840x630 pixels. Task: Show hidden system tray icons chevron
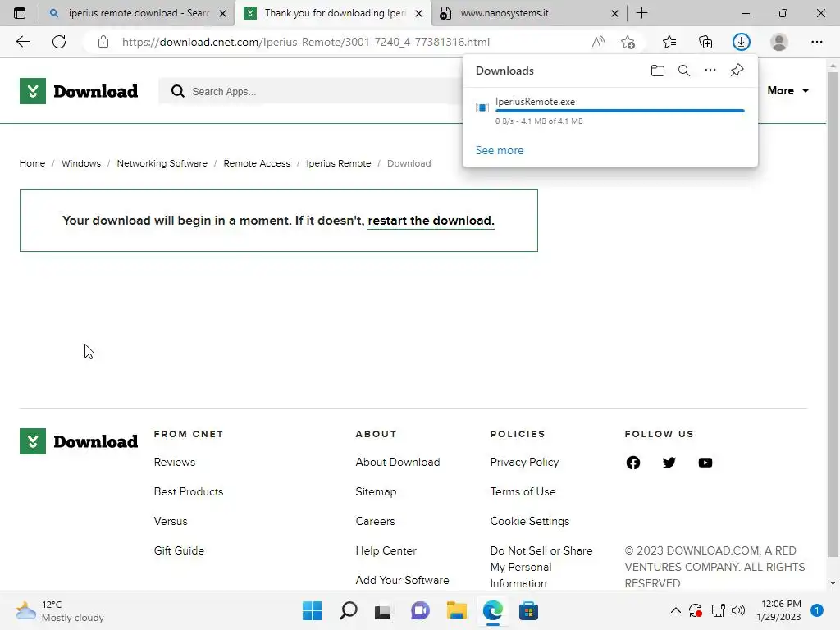pyautogui.click(x=676, y=610)
